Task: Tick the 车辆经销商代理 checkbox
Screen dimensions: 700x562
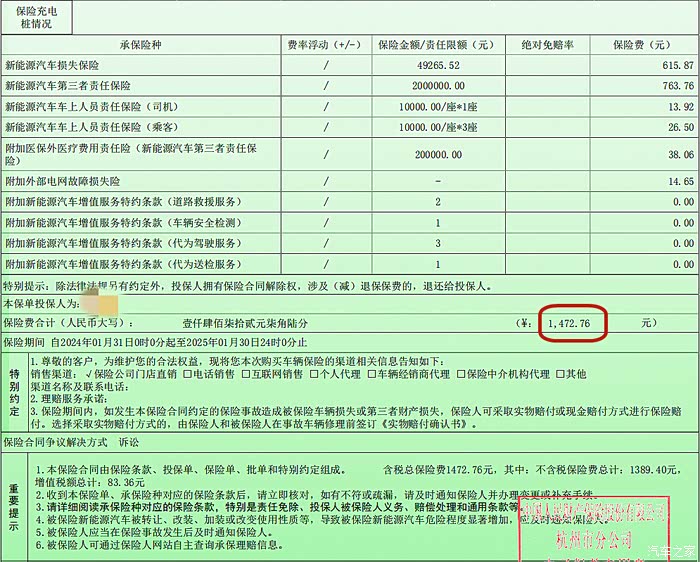Action: 371,374
